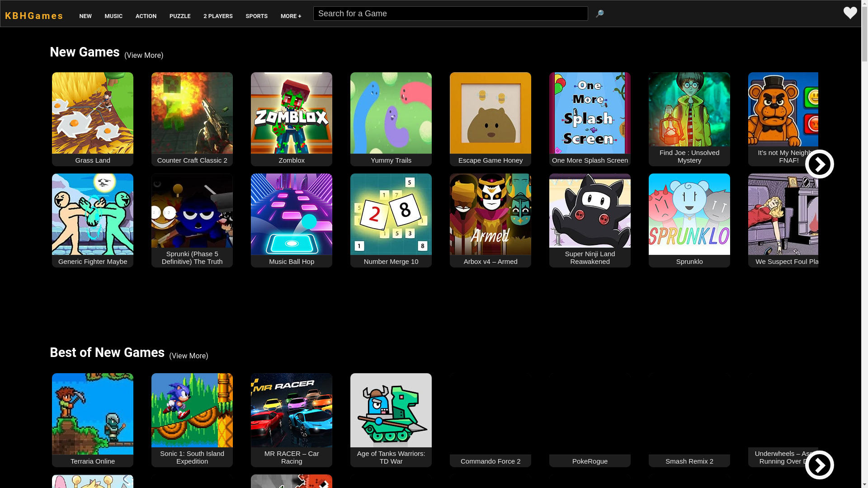The height and width of the screenshot is (488, 868).
Task: Focus the Search for a Game field
Action: [x=451, y=14]
